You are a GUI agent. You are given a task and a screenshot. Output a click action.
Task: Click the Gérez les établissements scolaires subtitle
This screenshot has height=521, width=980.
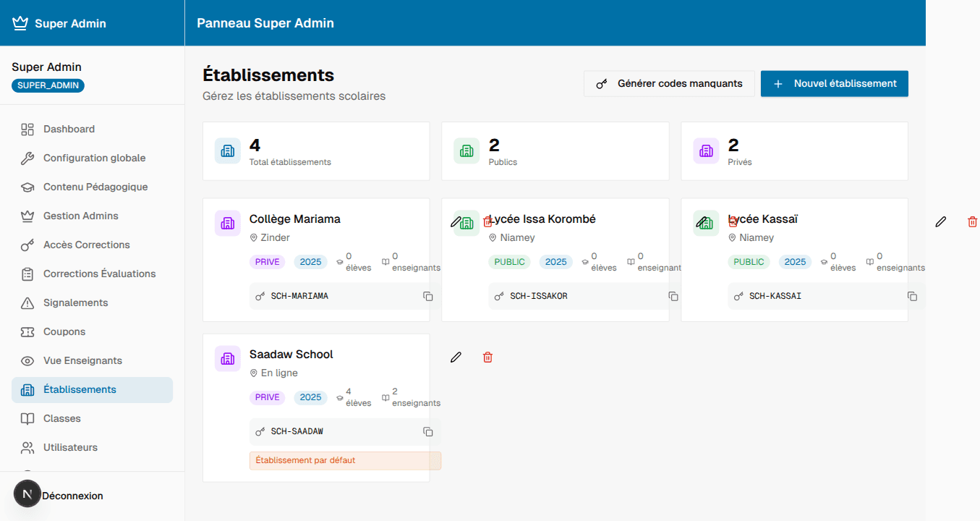pyautogui.click(x=294, y=96)
